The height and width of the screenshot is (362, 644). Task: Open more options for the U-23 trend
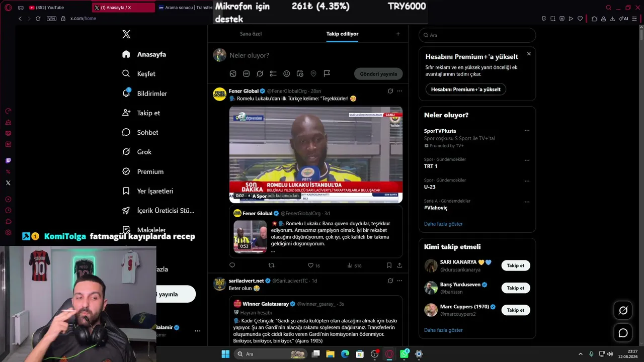527,181
